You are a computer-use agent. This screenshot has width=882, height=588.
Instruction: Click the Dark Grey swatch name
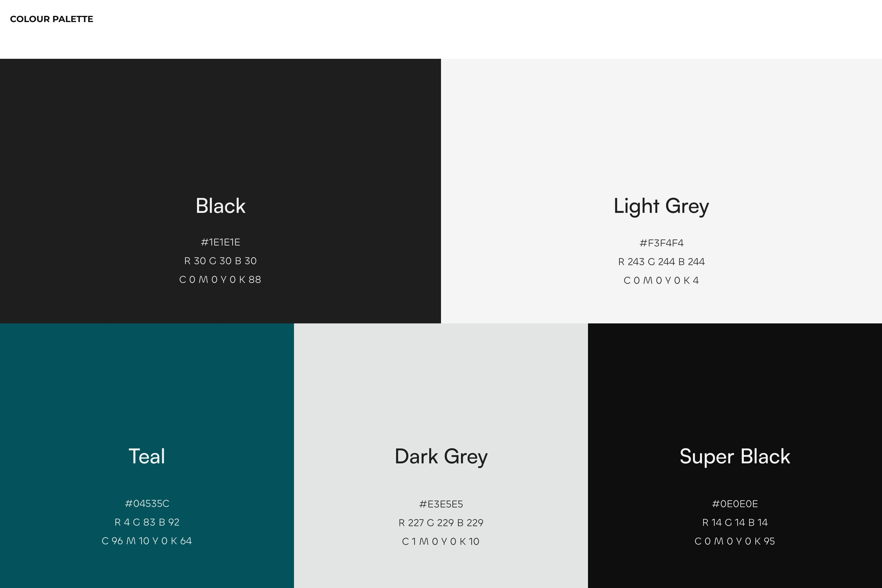point(441,457)
